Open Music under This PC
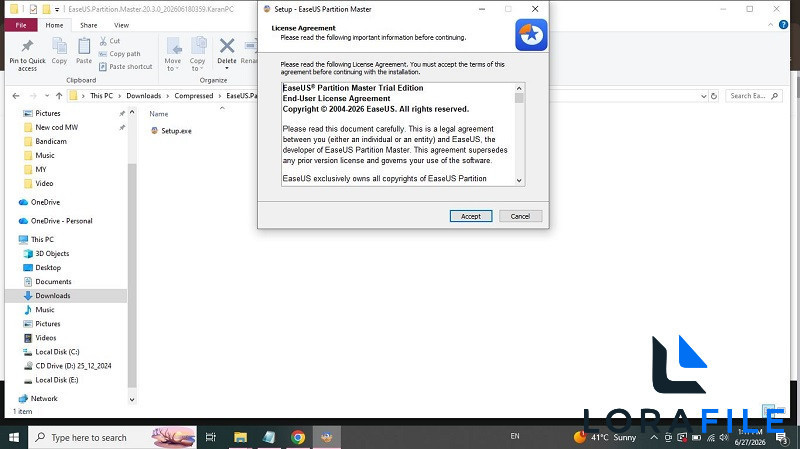This screenshot has height=449, width=800. pyautogui.click(x=45, y=310)
